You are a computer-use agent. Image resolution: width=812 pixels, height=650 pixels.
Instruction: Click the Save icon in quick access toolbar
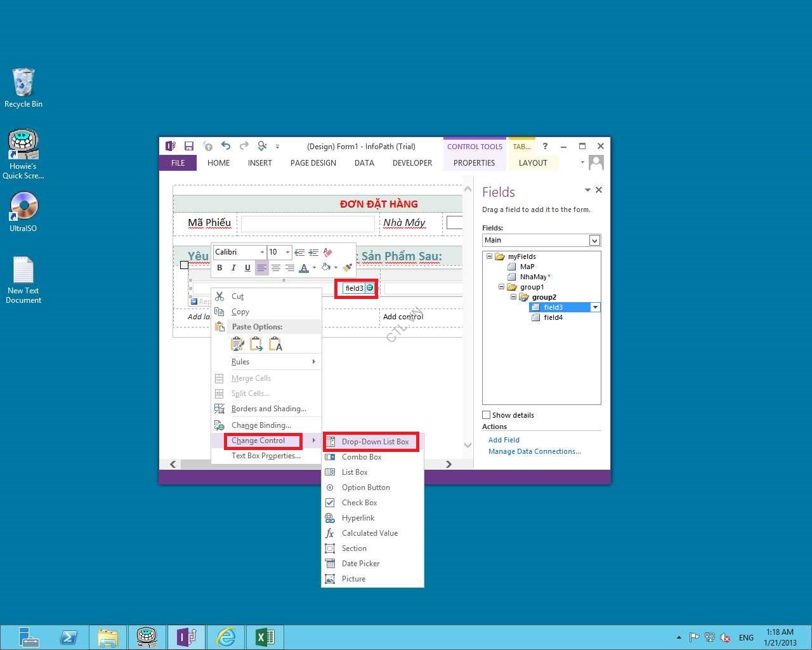188,146
